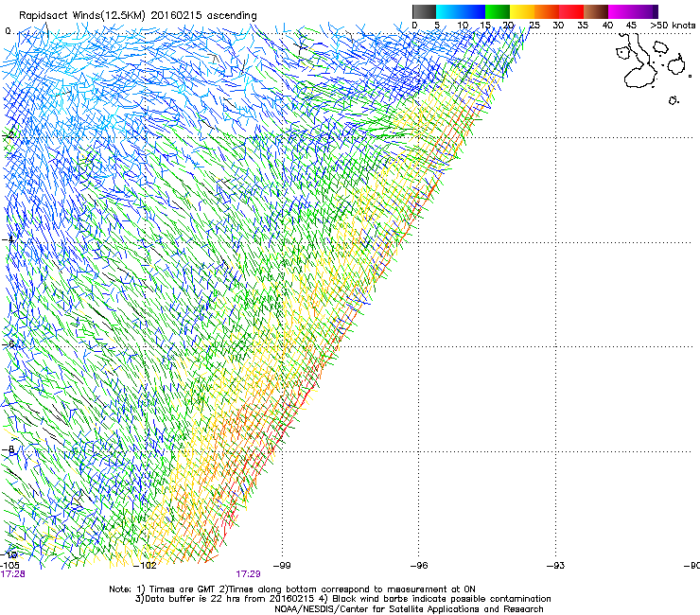Click the orange 25-30 knots legend swatch

click(547, 11)
